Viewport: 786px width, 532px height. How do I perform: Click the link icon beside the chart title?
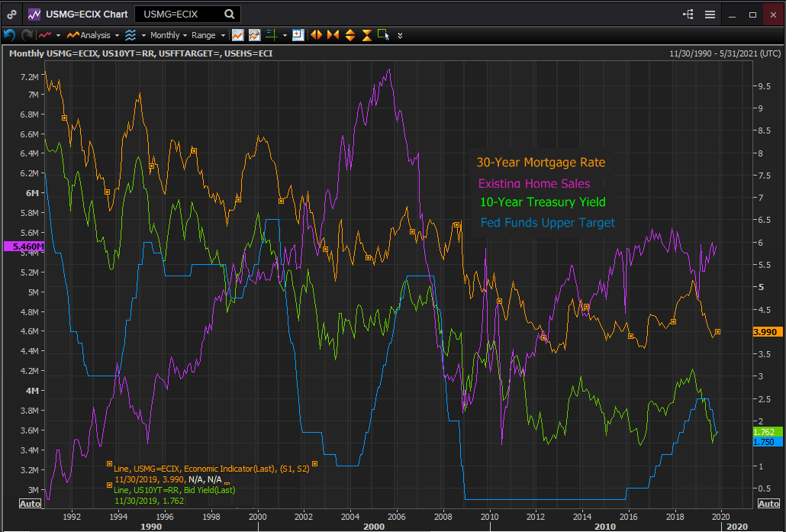point(11,15)
